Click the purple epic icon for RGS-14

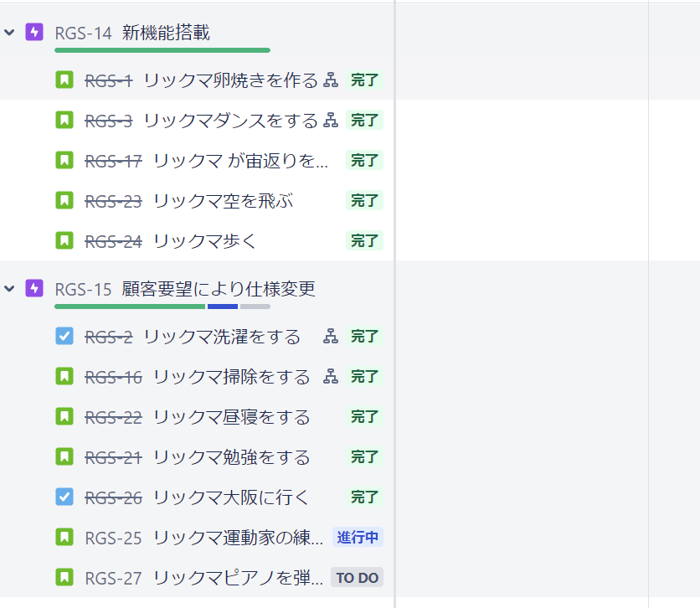coord(34,33)
